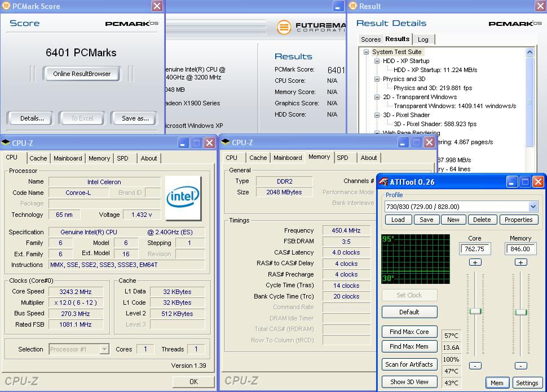Create a New ATITool profile
This screenshot has height=392, width=547.
(x=453, y=220)
